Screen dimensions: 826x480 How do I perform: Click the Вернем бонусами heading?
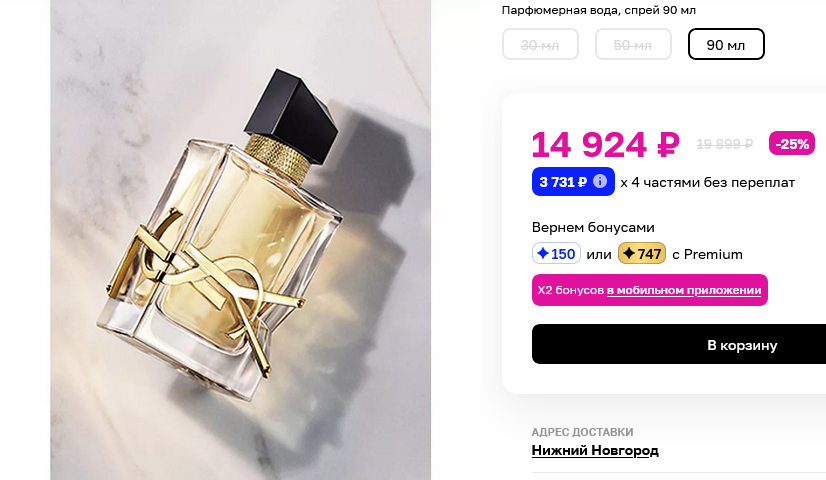[593, 228]
